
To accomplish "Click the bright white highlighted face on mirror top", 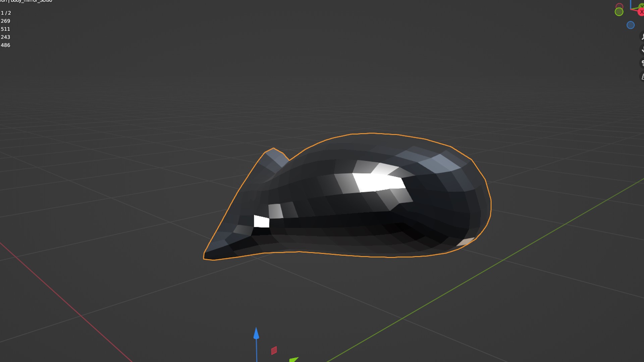I will click(x=379, y=183).
